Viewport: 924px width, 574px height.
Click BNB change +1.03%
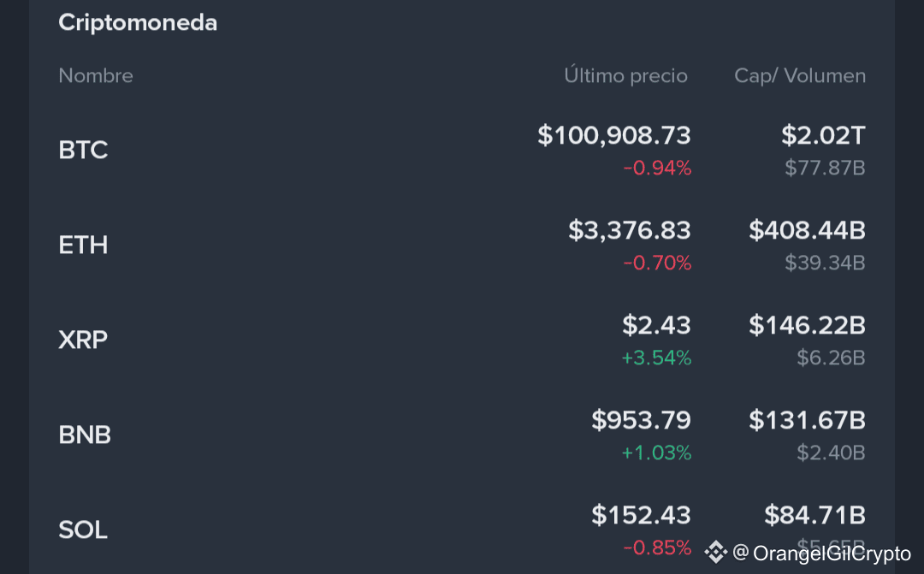point(656,453)
